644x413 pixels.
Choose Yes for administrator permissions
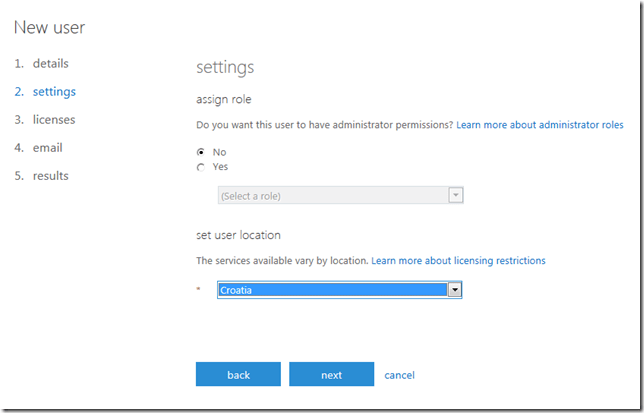(x=201, y=167)
